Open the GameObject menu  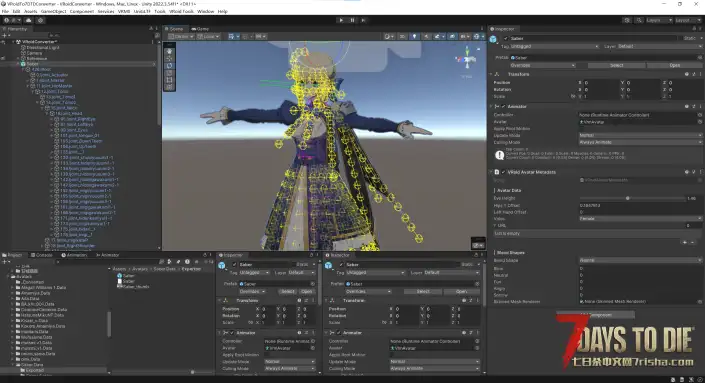click(54, 11)
